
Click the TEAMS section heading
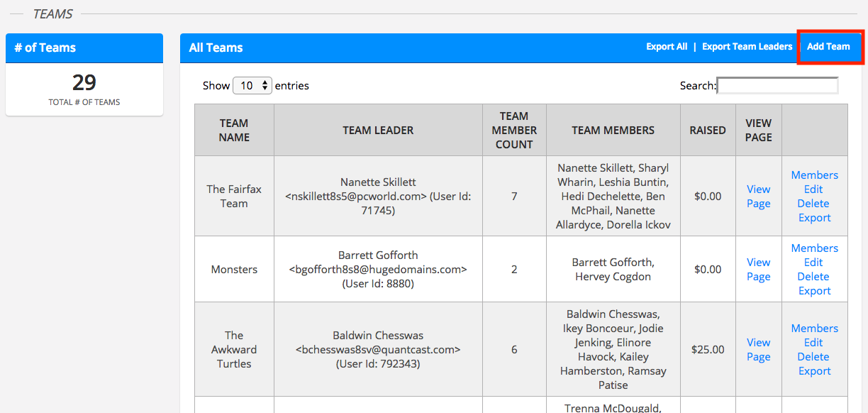coord(53,14)
